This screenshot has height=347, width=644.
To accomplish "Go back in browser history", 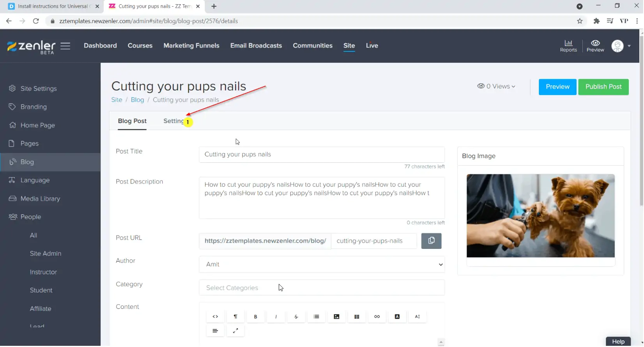I will pyautogui.click(x=9, y=21).
